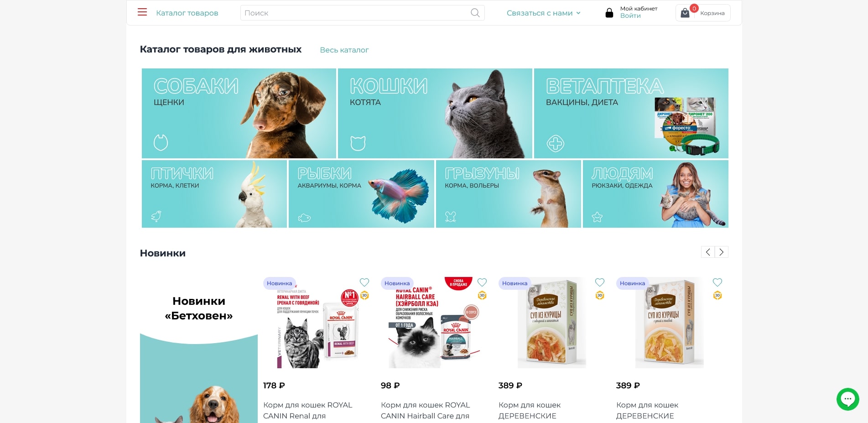Open the hamburger catalog menu icon
The image size is (868, 423).
(142, 12)
